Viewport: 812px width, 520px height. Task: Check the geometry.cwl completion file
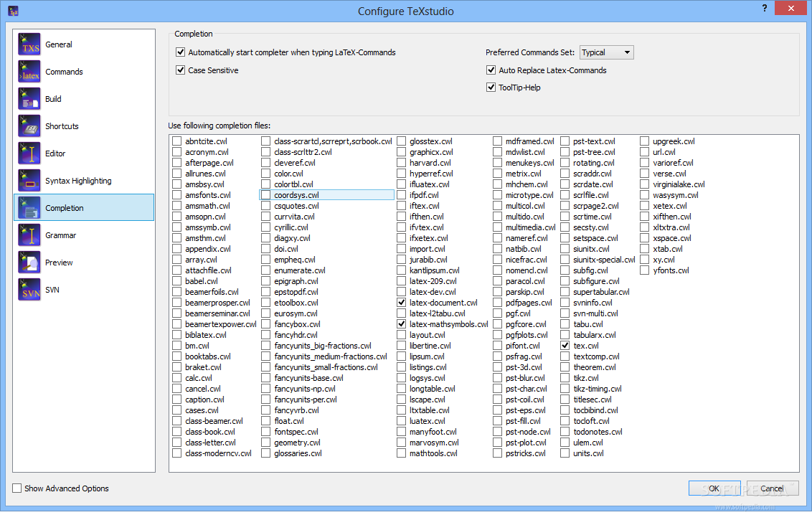266,443
